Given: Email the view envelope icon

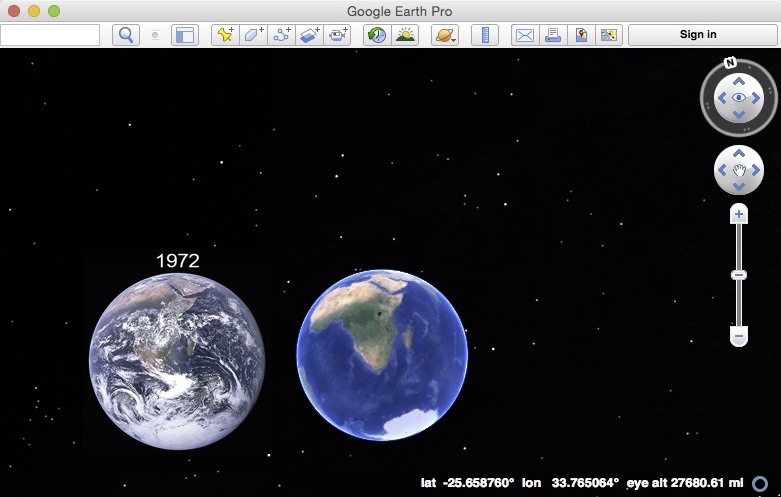Looking at the screenshot, I should pos(525,35).
